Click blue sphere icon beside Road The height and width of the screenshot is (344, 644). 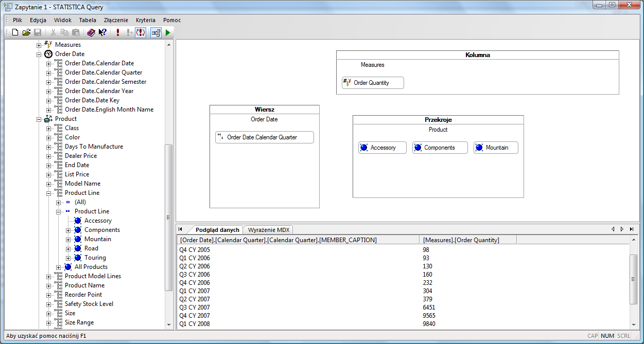78,248
